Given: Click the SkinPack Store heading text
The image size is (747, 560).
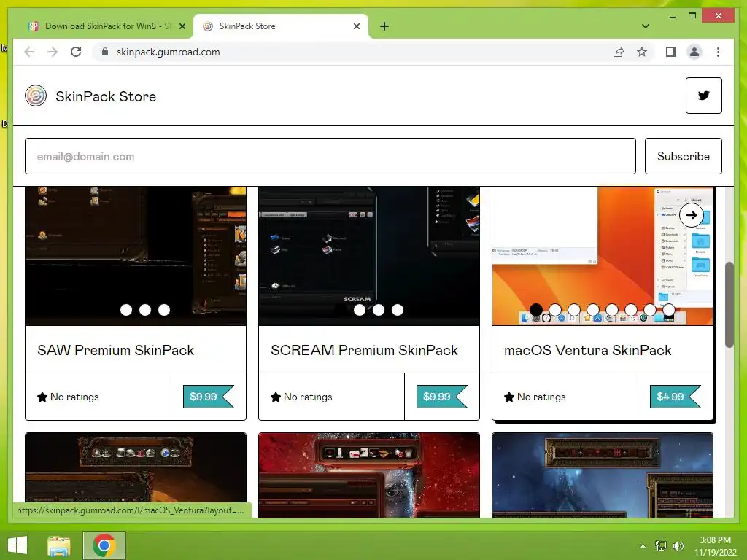Looking at the screenshot, I should (x=106, y=96).
